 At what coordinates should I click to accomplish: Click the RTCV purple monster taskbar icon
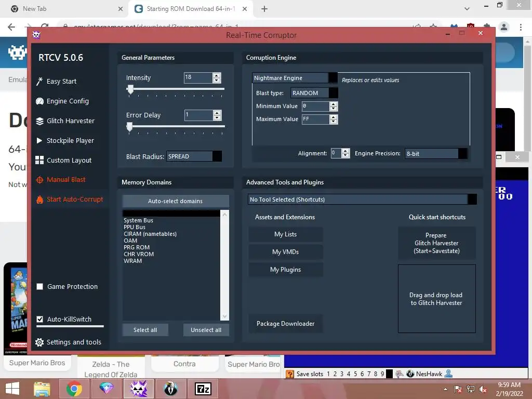coord(138,389)
